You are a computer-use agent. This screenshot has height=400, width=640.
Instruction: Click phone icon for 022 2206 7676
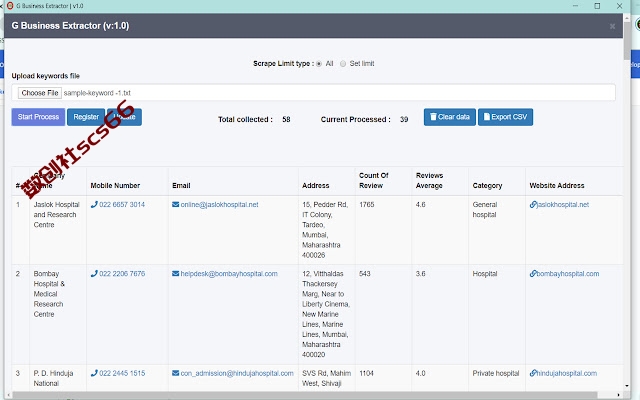click(x=94, y=273)
